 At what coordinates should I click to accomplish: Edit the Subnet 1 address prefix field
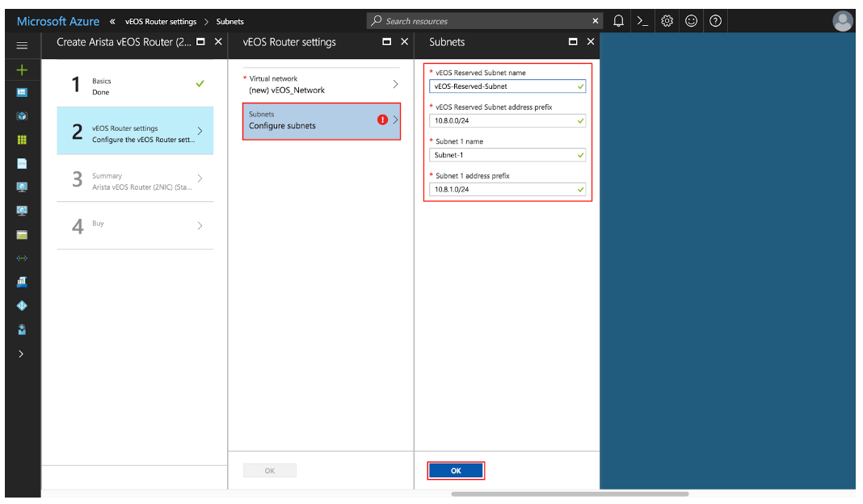click(507, 189)
